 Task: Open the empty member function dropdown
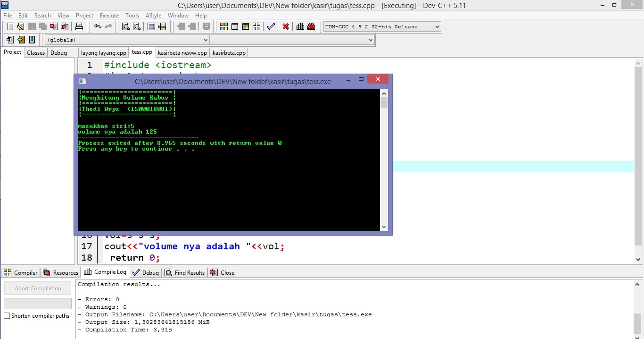(x=292, y=40)
